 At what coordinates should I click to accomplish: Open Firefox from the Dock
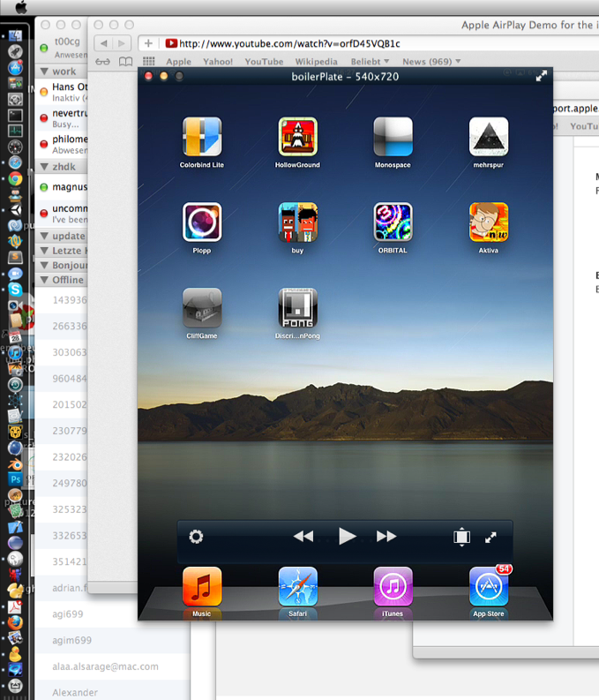[x=15, y=621]
